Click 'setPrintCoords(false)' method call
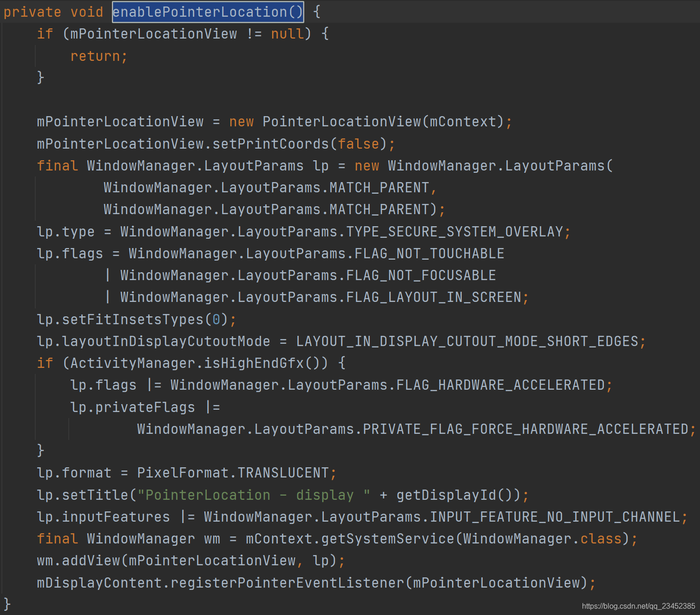700x615 pixels. pos(300,144)
